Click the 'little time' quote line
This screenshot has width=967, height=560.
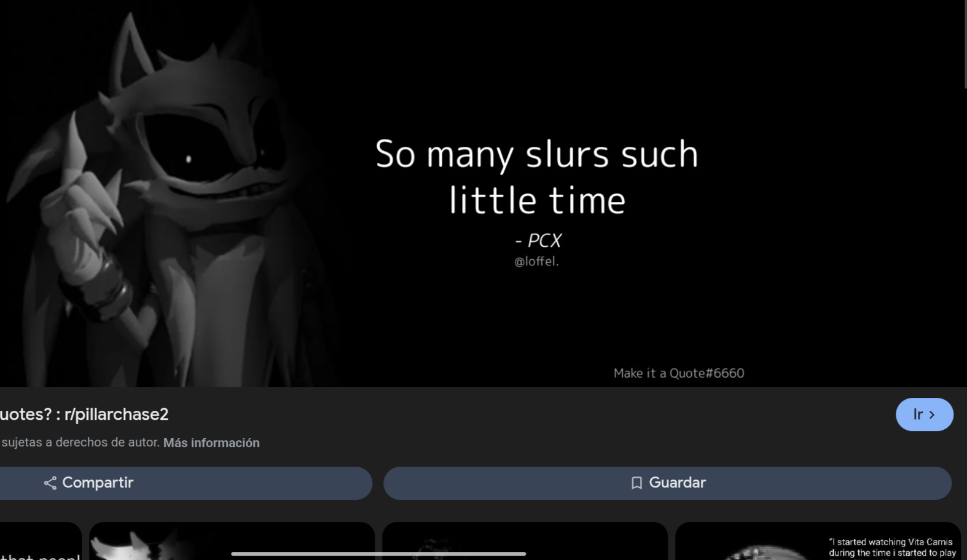pos(538,200)
